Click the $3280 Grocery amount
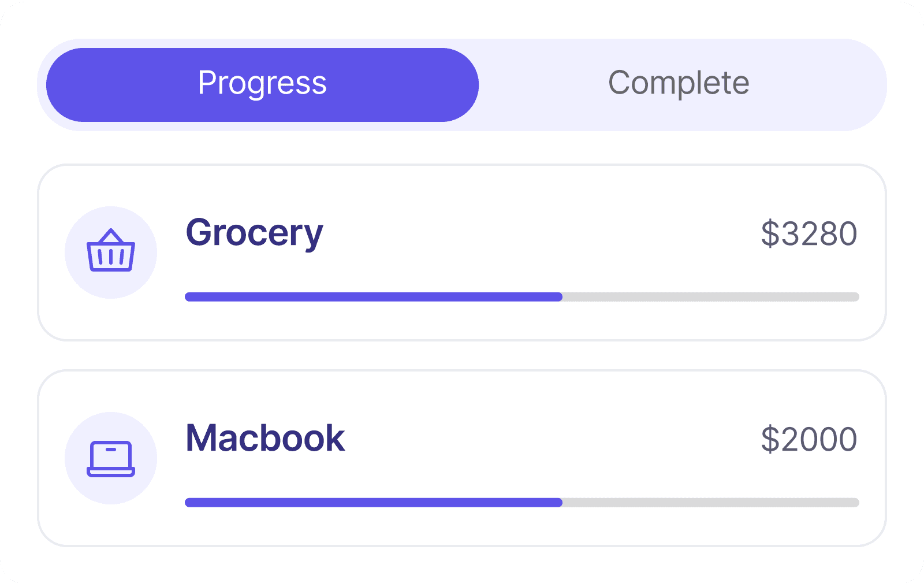 808,234
